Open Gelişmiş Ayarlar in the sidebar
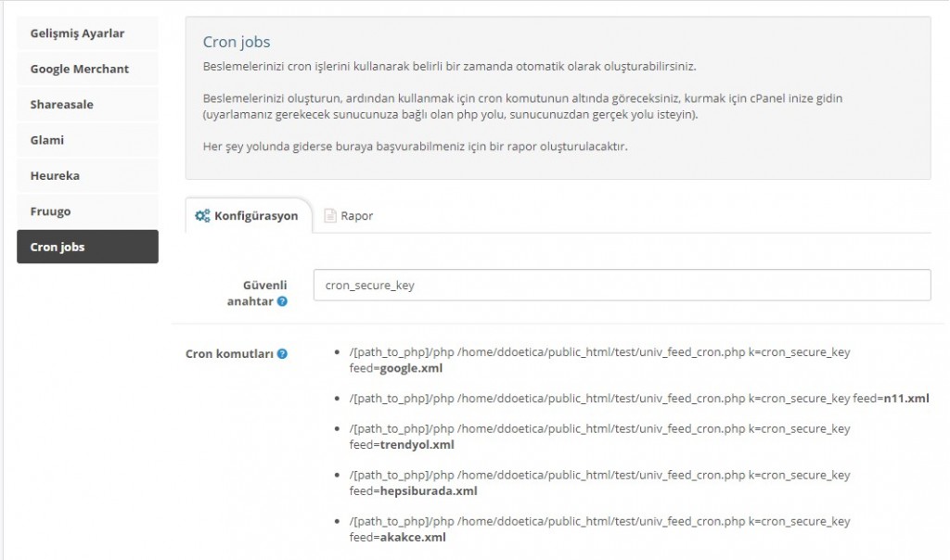The width and height of the screenshot is (950, 560). click(x=87, y=33)
